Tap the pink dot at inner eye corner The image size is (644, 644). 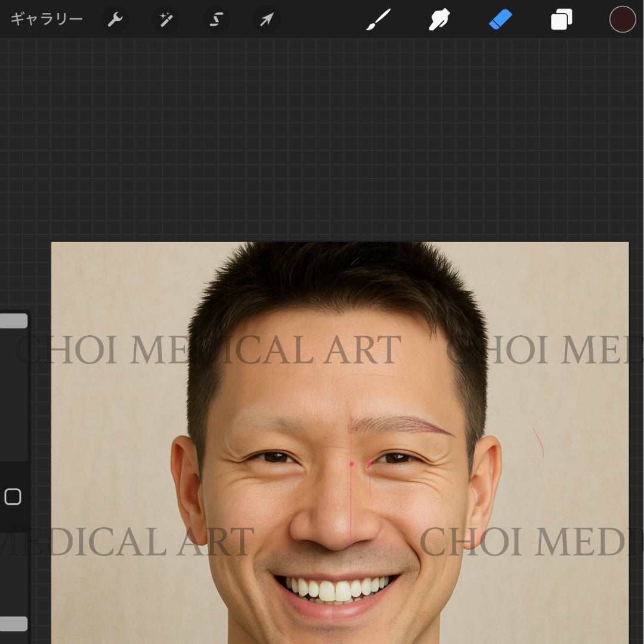point(369,464)
